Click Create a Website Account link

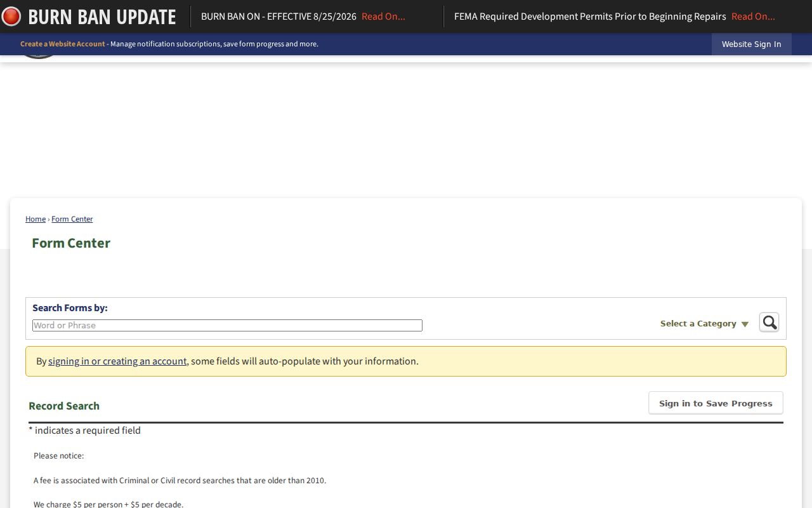tap(63, 44)
